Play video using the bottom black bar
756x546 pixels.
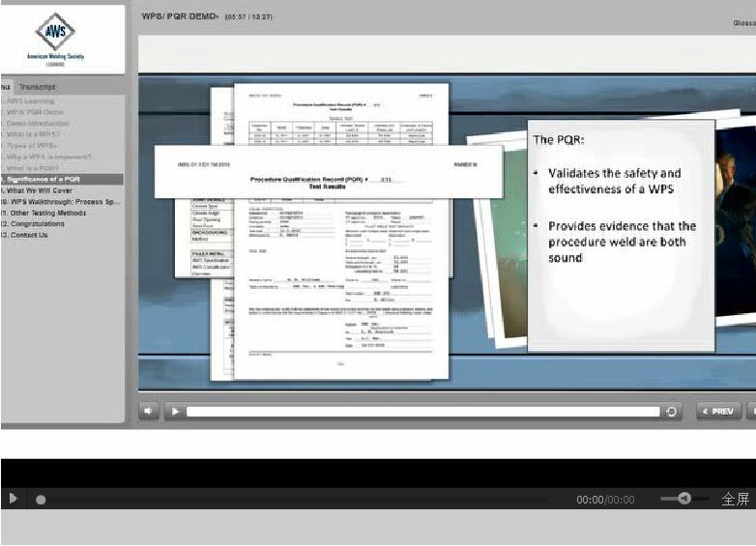click(x=14, y=499)
